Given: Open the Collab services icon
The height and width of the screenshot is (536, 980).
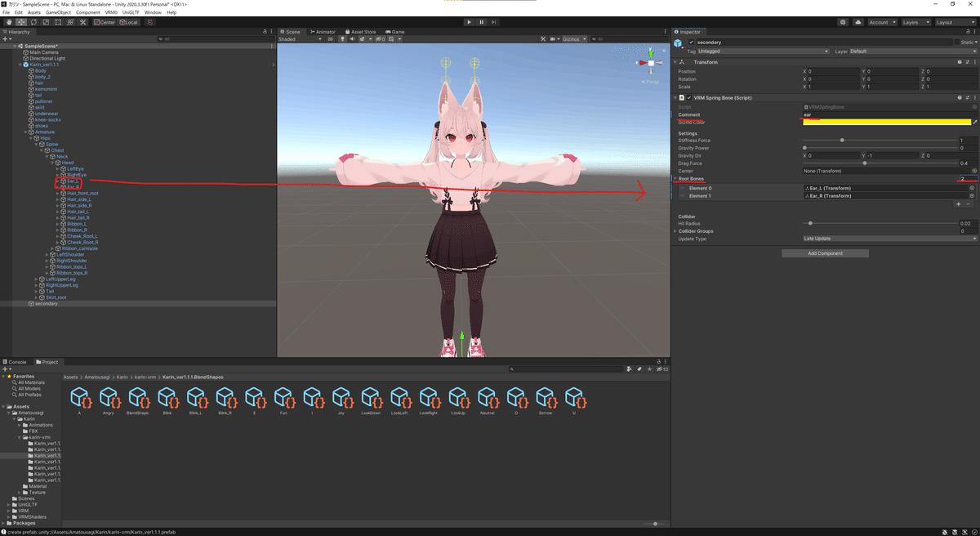Looking at the screenshot, I should pyautogui.click(x=843, y=22).
